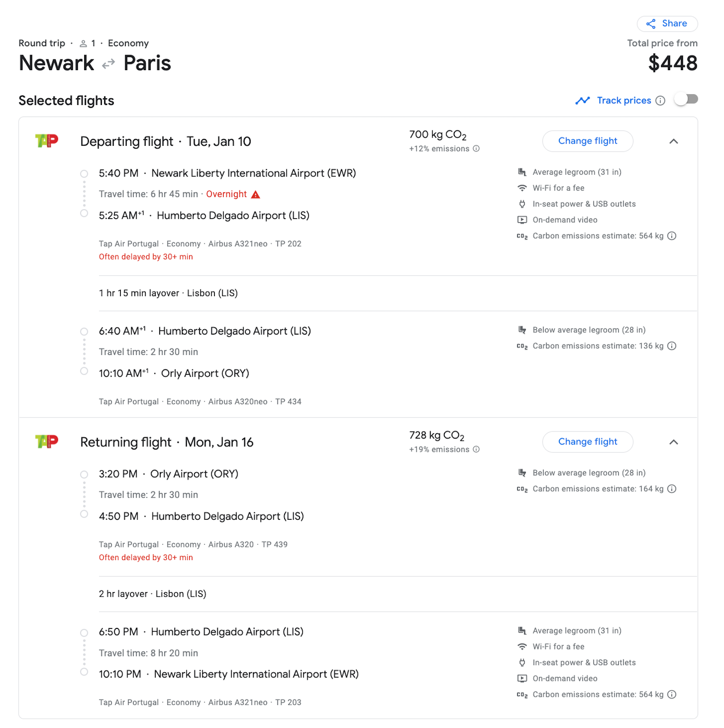This screenshot has height=728, width=724.
Task: Select the Economy cabin label
Action: pos(128,43)
